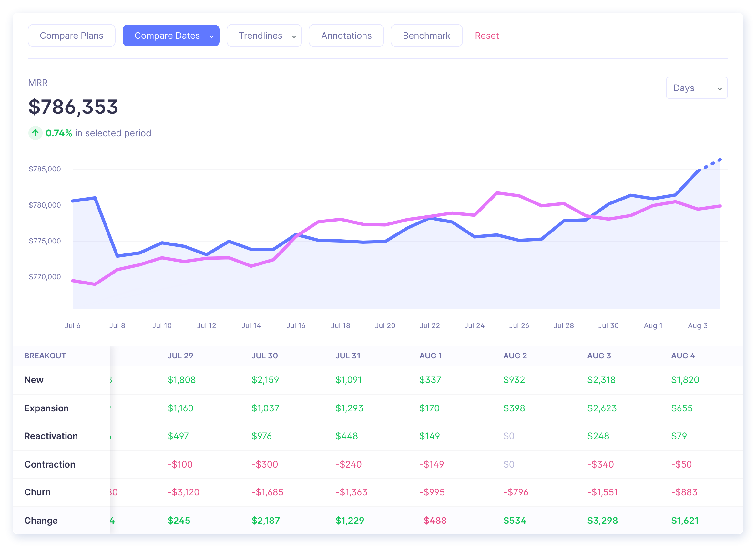756x547 pixels.
Task: Click the Reset link
Action: 487,35
